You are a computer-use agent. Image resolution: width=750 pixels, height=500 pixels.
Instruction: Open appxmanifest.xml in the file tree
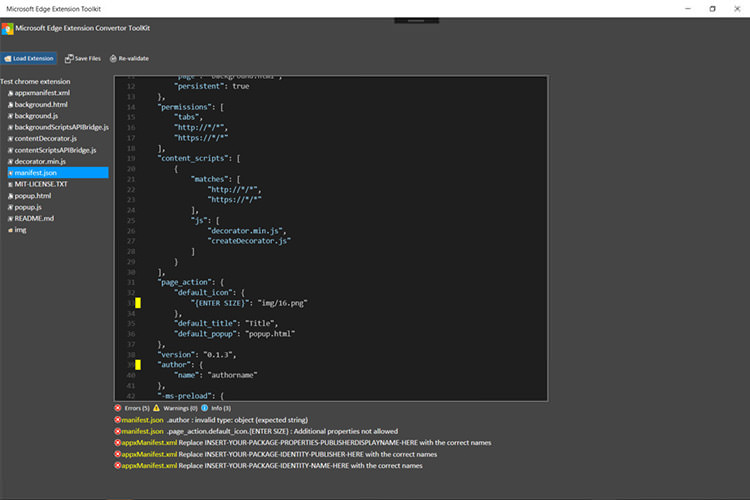click(x=42, y=93)
